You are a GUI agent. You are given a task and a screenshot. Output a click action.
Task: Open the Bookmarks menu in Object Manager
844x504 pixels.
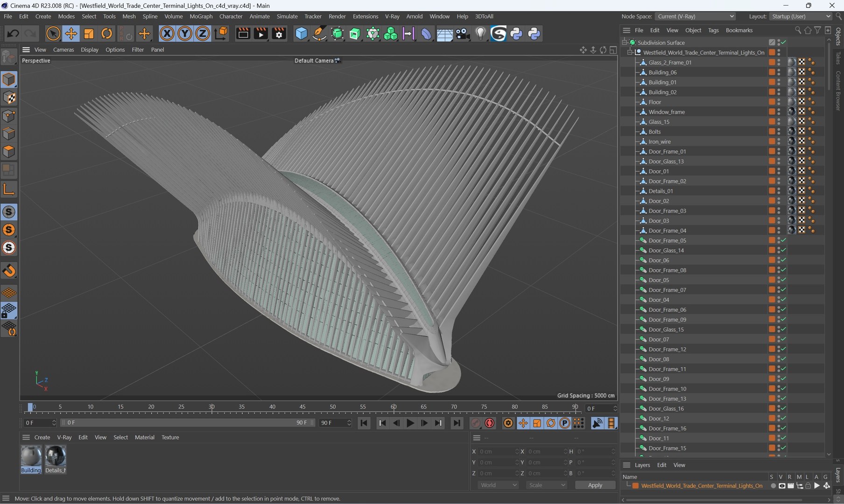tap(739, 30)
